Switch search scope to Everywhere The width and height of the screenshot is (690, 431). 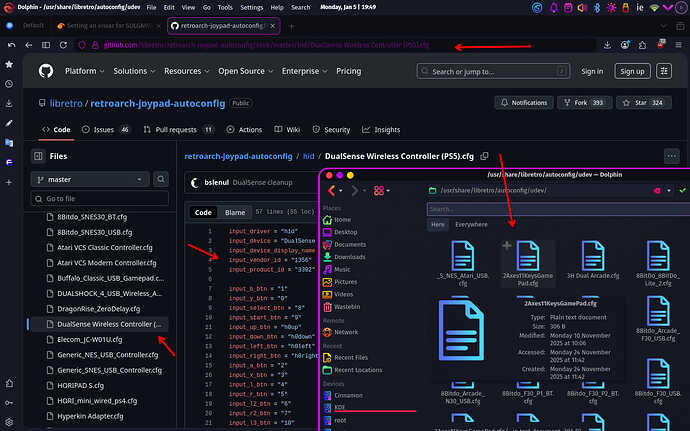click(x=473, y=225)
